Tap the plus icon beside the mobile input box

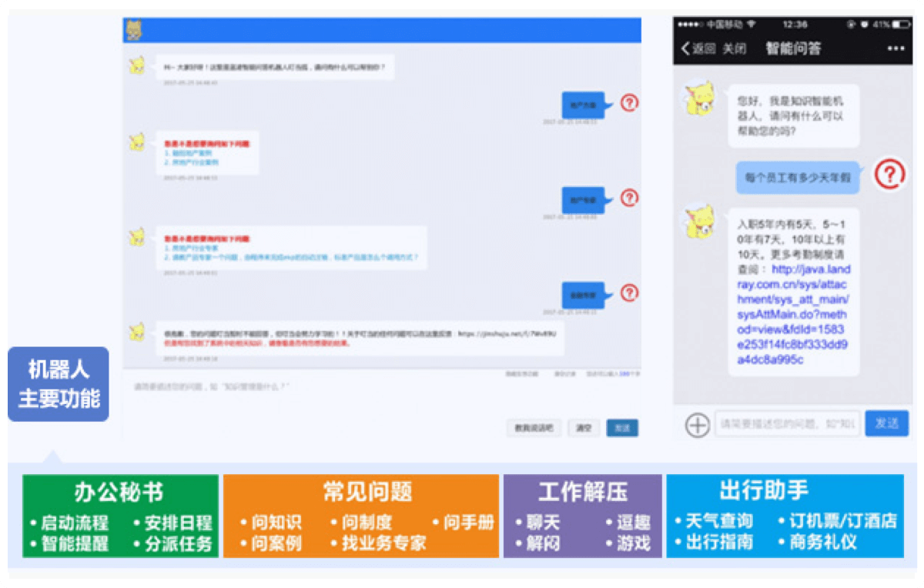pyautogui.click(x=698, y=425)
